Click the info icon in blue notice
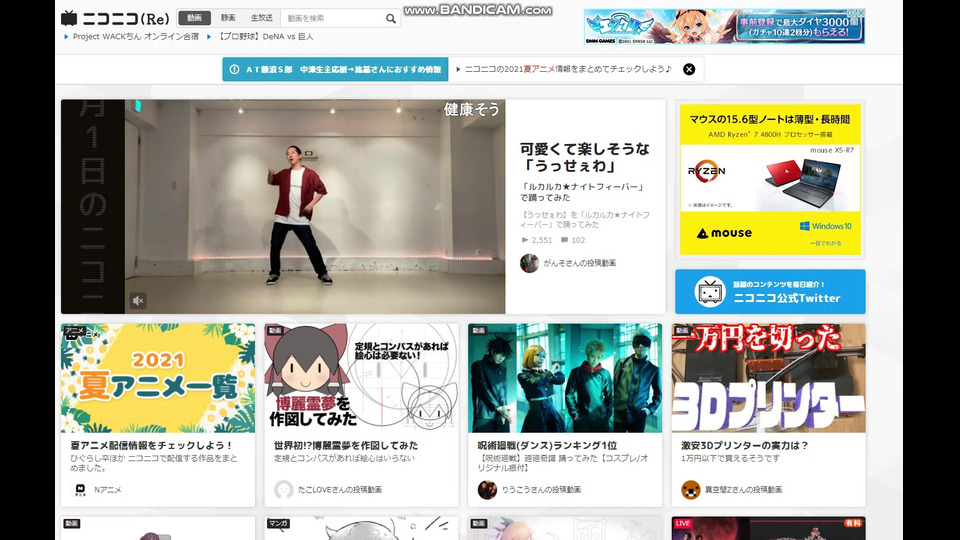Viewport: 960px width, 540px height. click(x=234, y=69)
